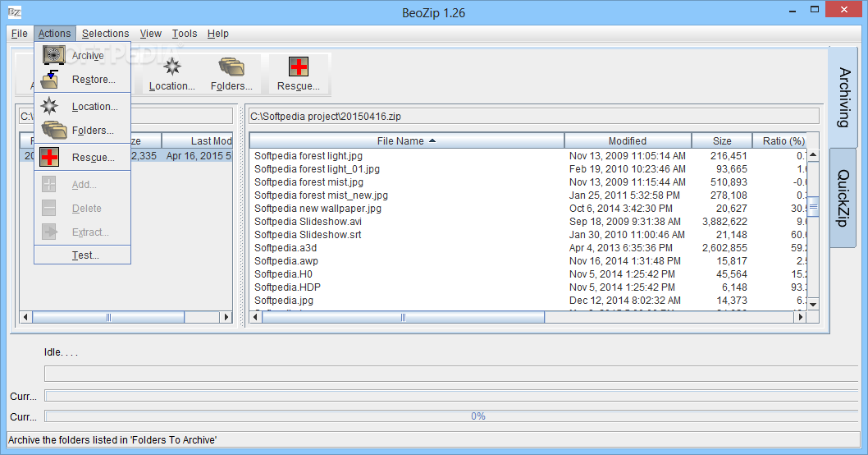
Task: Open the Help menu
Action: coord(218,33)
